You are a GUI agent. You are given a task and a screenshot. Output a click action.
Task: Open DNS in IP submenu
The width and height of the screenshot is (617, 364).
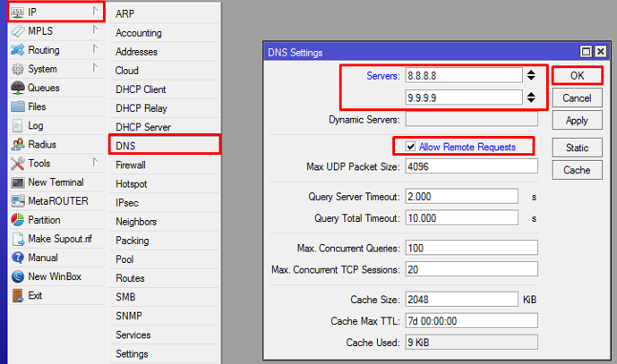click(165, 146)
